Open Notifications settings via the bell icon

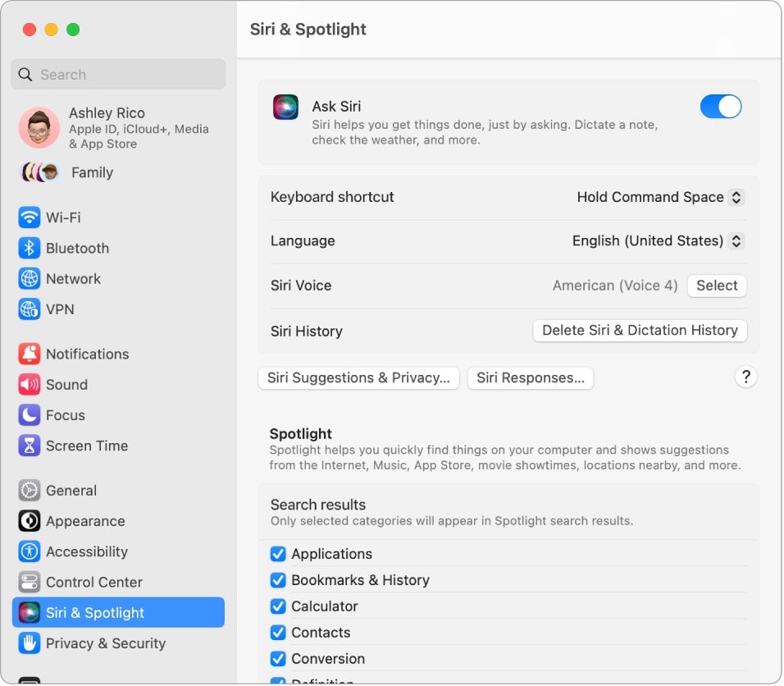click(29, 354)
